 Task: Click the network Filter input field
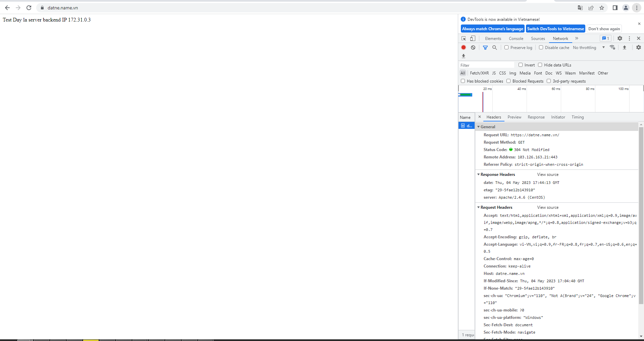pos(486,65)
